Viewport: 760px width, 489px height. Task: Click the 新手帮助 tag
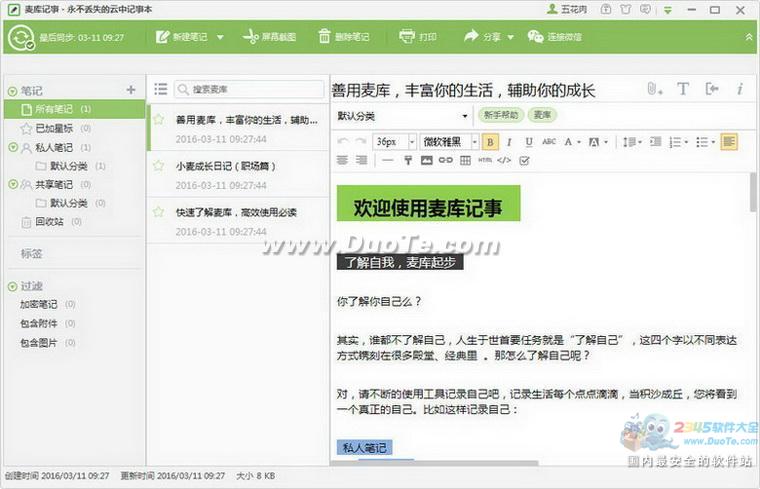pyautogui.click(x=501, y=115)
